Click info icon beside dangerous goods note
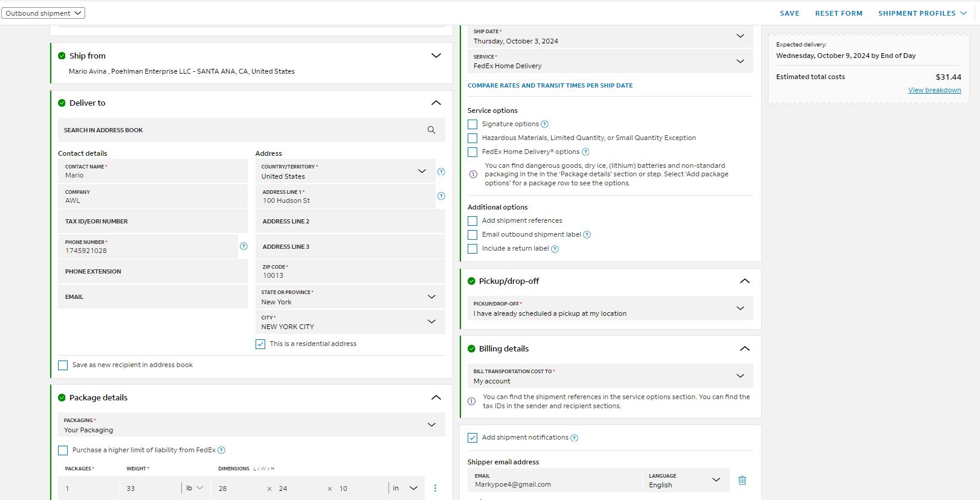The width and height of the screenshot is (980, 500). [473, 174]
